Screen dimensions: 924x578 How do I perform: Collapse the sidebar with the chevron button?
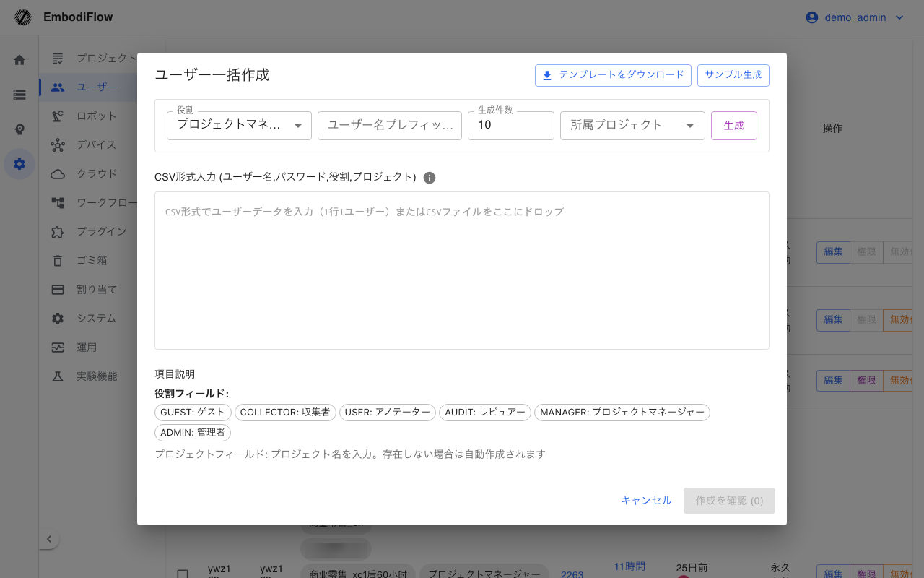49,539
